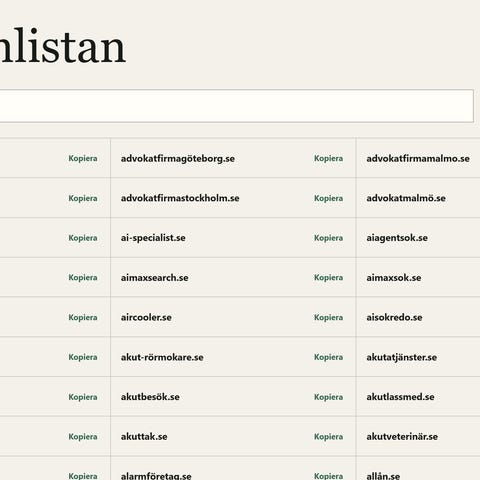Copy aircooler.se via its Kopiera button
This screenshot has height=480, width=480.
328,317
